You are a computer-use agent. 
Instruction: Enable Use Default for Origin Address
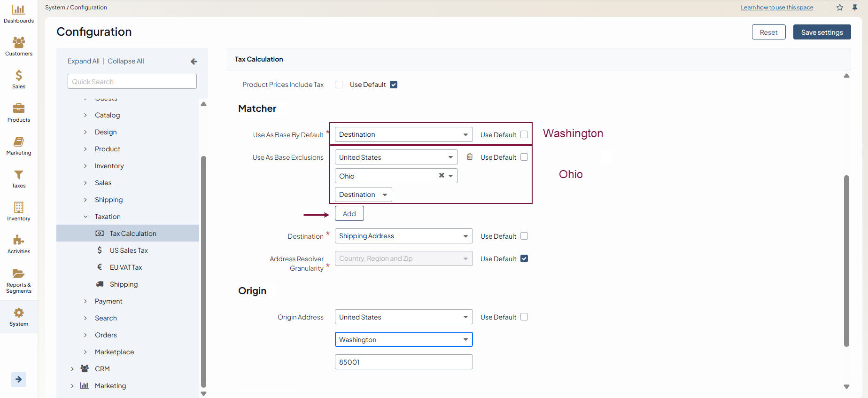tap(524, 317)
